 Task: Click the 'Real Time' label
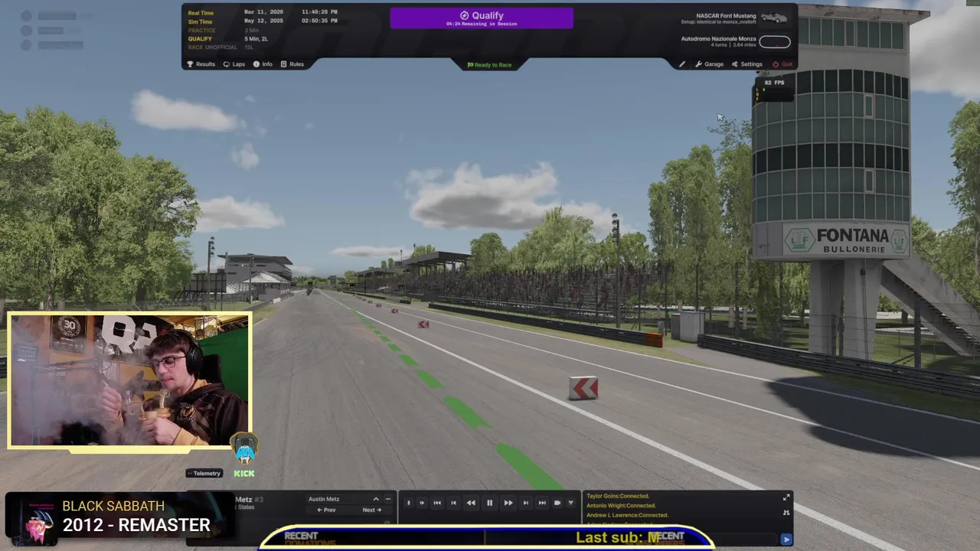201,13
